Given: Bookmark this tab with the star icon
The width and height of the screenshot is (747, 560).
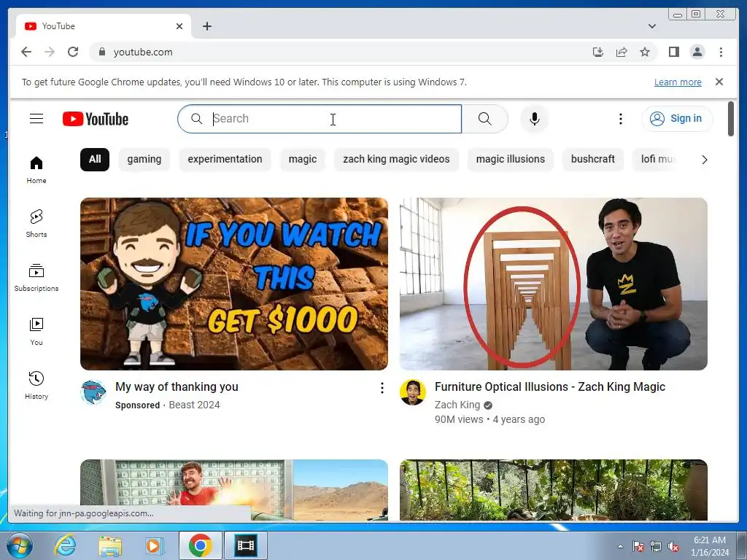Looking at the screenshot, I should tap(645, 52).
